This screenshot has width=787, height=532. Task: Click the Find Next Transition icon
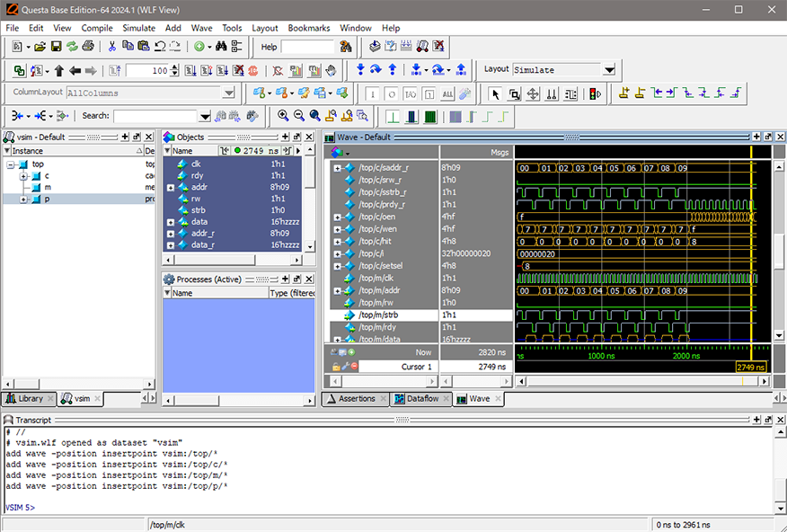coord(672,93)
